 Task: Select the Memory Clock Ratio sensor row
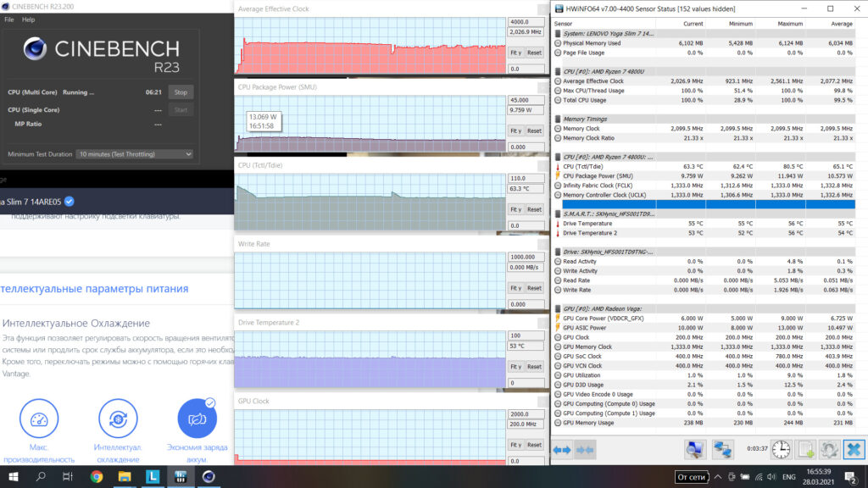point(704,138)
